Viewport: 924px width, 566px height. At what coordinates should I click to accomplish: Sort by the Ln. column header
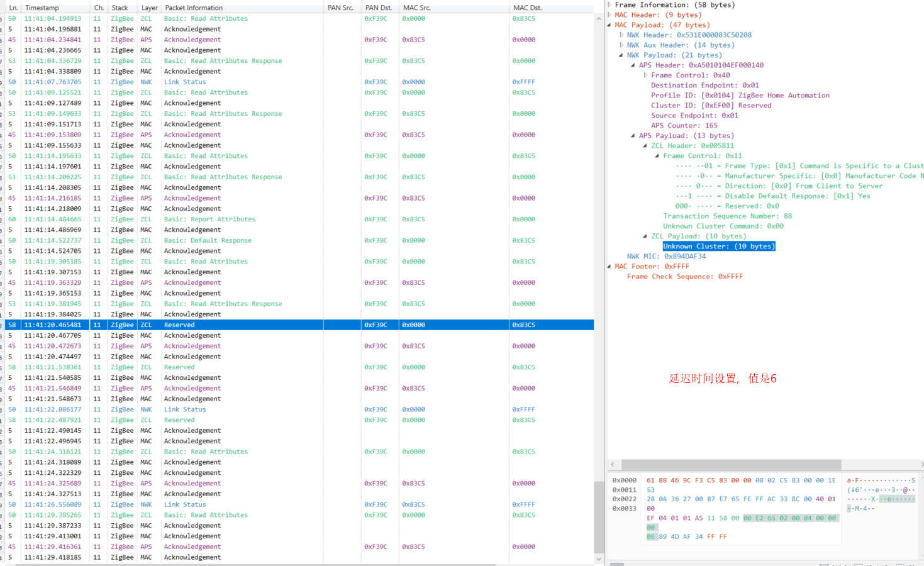click(13, 8)
